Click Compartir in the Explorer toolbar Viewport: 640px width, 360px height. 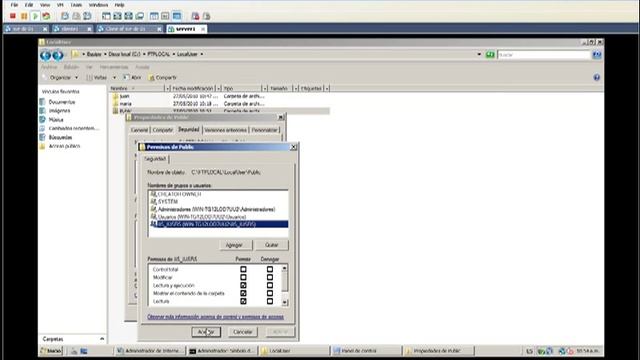pyautogui.click(x=163, y=78)
